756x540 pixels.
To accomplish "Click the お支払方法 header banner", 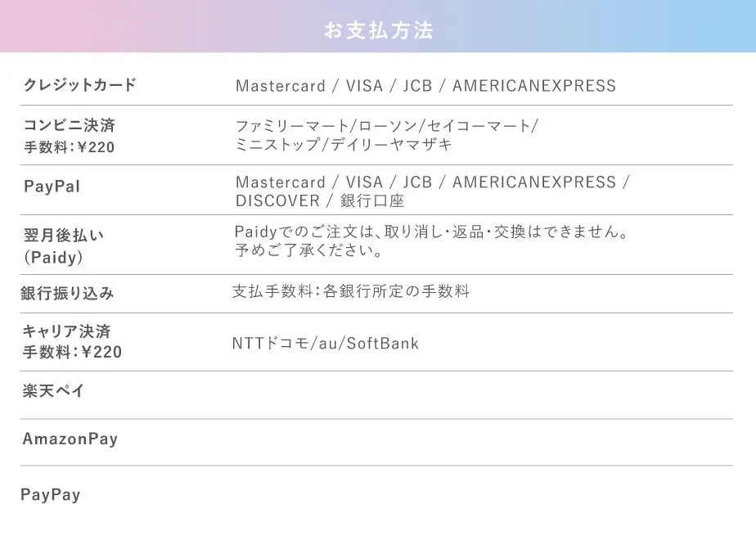I will point(378,26).
